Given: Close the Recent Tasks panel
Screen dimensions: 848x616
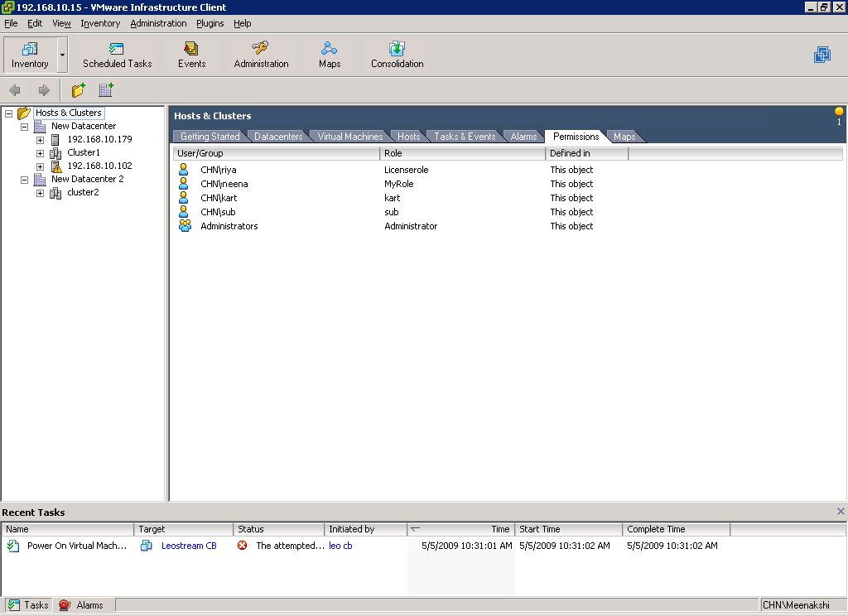Looking at the screenshot, I should pyautogui.click(x=841, y=511).
